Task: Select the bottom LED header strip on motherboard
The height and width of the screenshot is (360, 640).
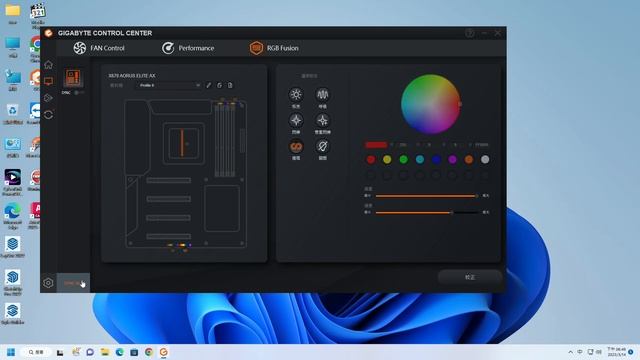Action: (x=180, y=245)
